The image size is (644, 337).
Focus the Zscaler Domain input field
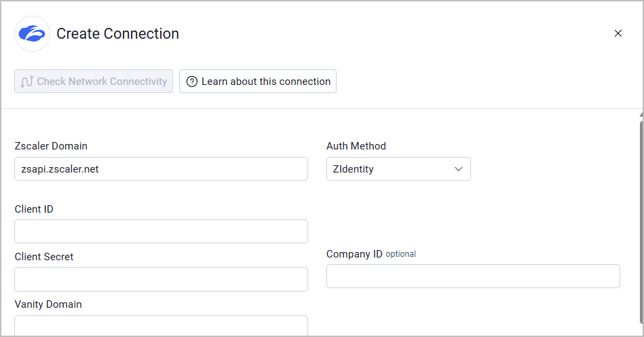coord(161,169)
